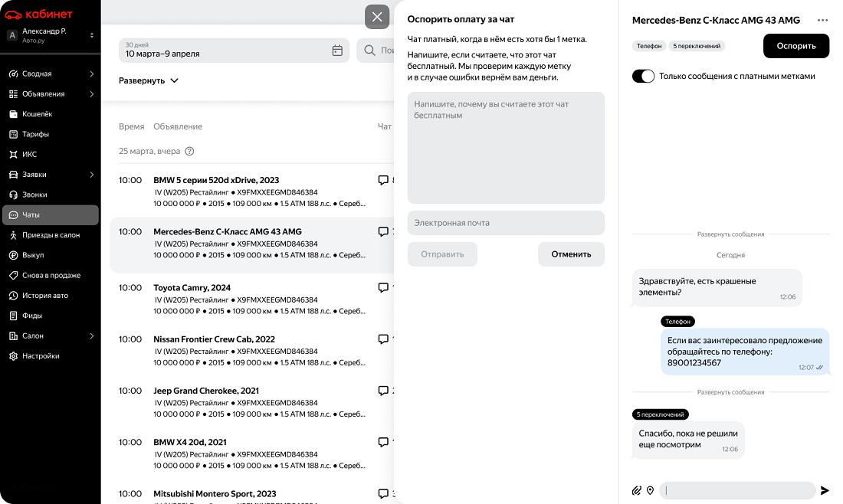This screenshot has width=843, height=504.
Task: Click the Оспорить button
Action: click(795, 46)
